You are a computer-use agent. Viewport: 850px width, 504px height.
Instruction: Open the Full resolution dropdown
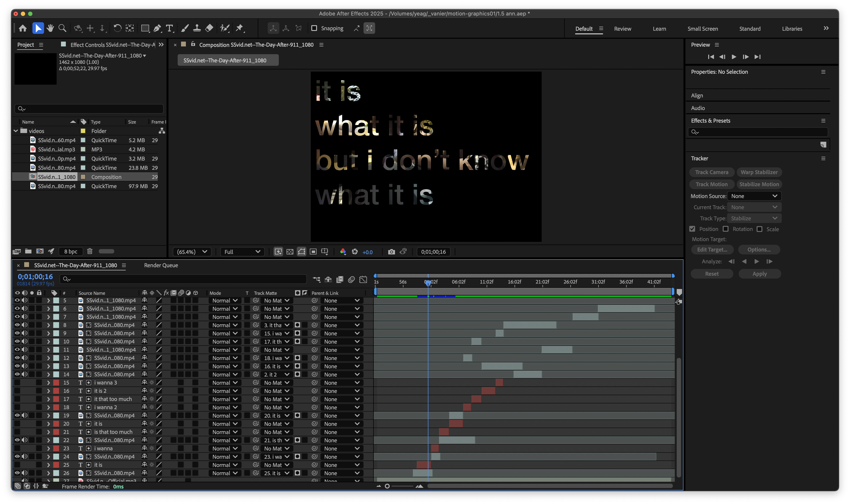click(x=242, y=252)
